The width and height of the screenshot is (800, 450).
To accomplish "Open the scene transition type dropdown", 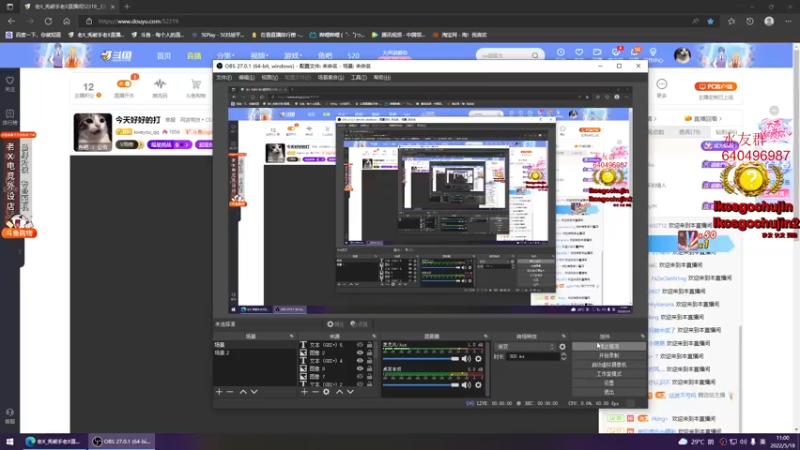I will pyautogui.click(x=525, y=346).
